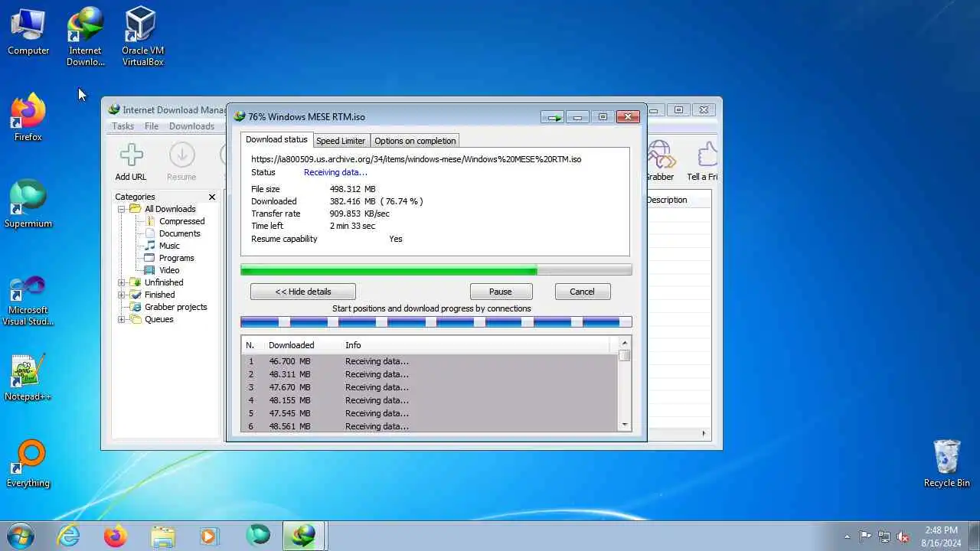
Task: Switch to Download status tab
Action: pyautogui.click(x=276, y=139)
